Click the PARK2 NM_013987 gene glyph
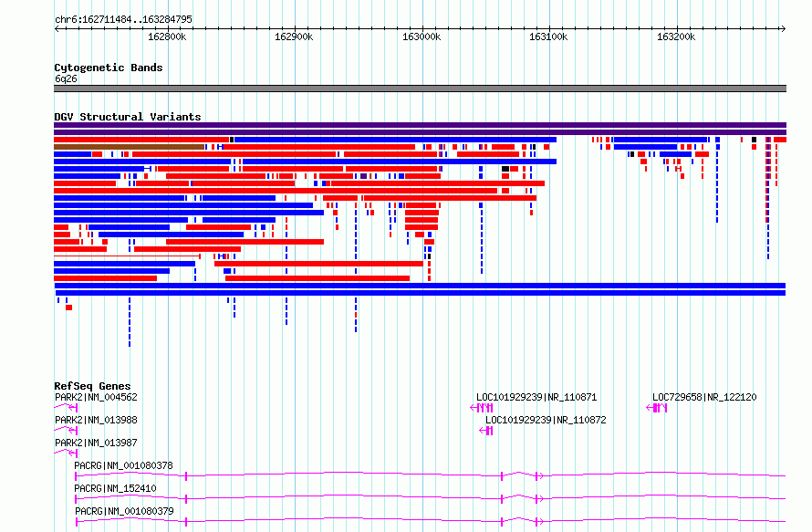This screenshot has width=812, height=532. [66, 454]
